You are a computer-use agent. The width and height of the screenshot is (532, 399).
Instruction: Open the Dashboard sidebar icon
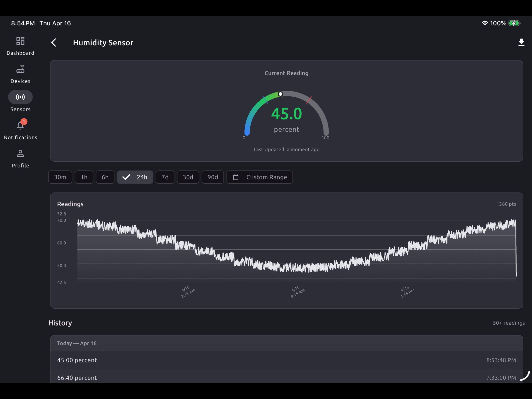click(20, 41)
